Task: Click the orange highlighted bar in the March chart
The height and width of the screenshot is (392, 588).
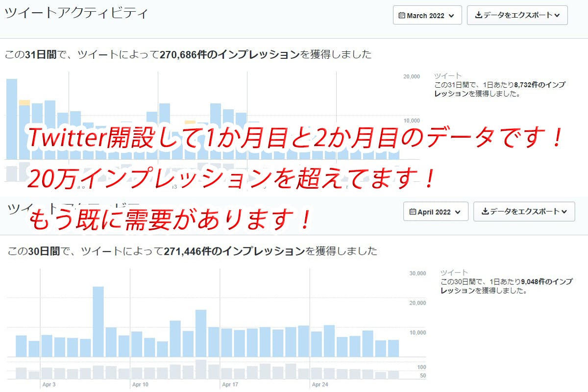Action: [24, 103]
